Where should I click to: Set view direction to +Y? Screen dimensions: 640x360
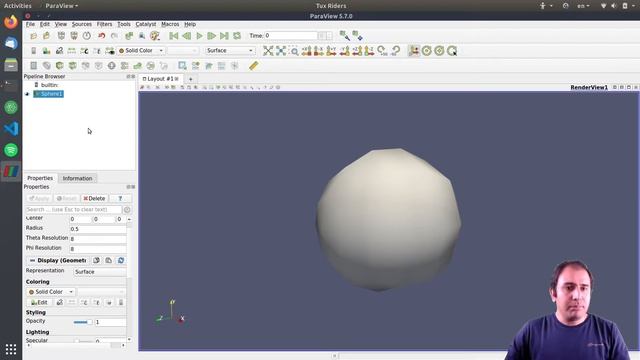331,51
